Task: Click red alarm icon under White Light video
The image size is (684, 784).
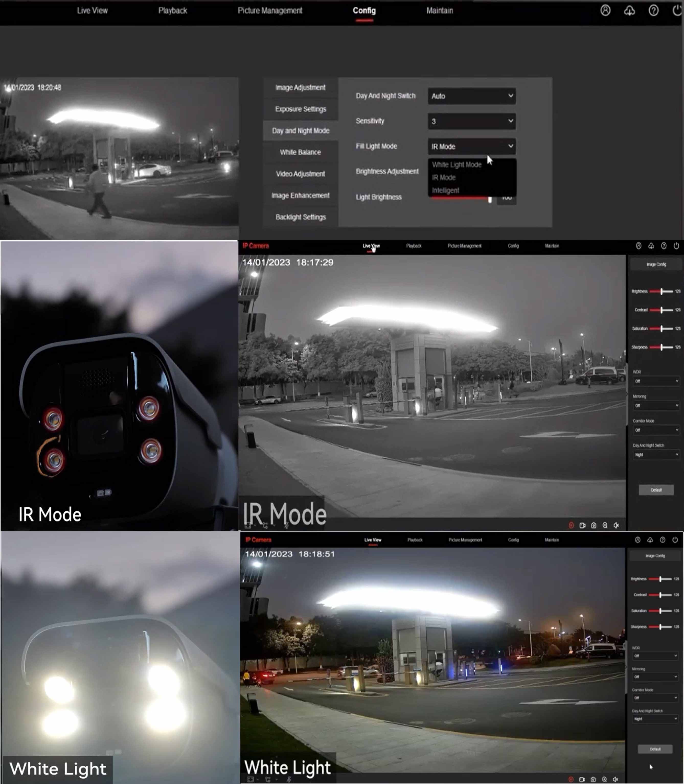Action: (571, 779)
